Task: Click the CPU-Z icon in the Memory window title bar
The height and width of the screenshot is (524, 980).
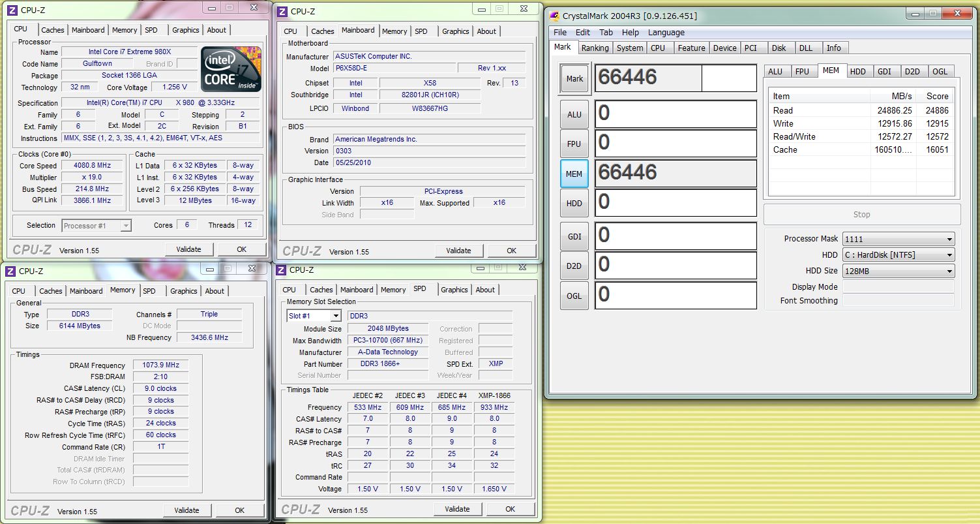Action: pyautogui.click(x=11, y=271)
